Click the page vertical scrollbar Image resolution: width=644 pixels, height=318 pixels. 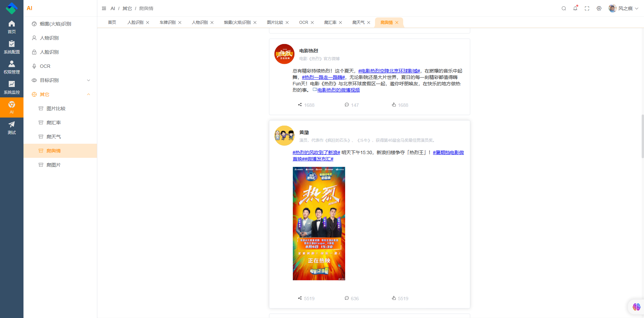(642, 136)
